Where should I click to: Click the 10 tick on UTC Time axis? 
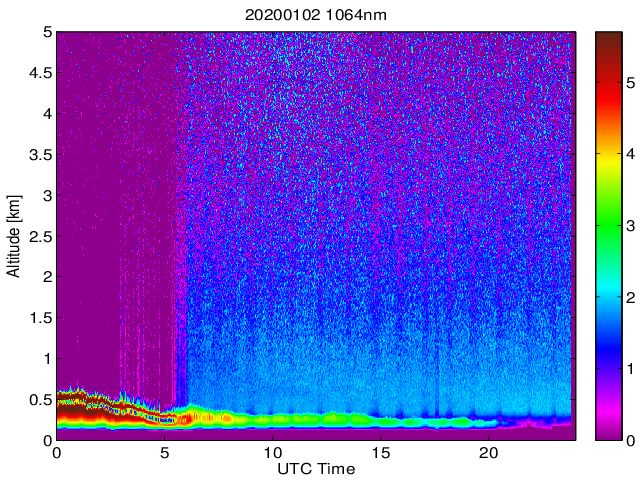pos(272,452)
